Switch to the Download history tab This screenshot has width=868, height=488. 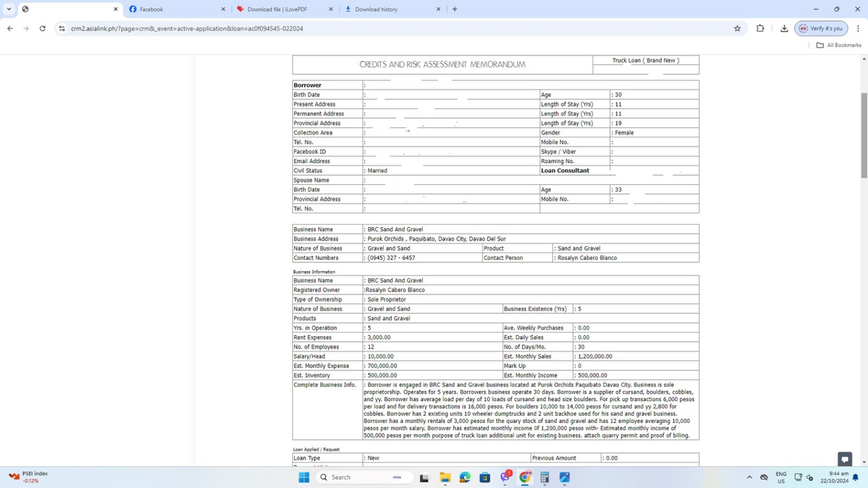click(393, 9)
